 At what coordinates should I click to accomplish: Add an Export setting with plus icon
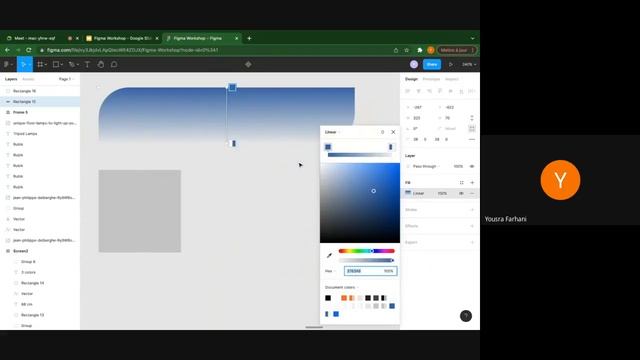pos(472,242)
